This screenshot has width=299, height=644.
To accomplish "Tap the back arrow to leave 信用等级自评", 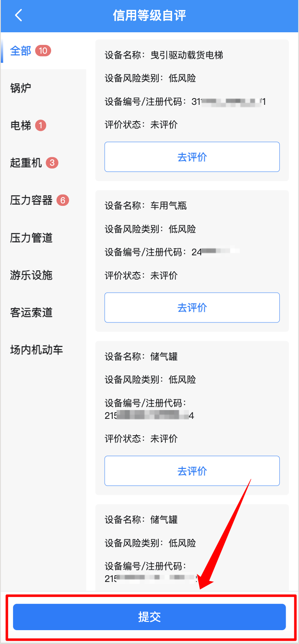I will [x=19, y=15].
